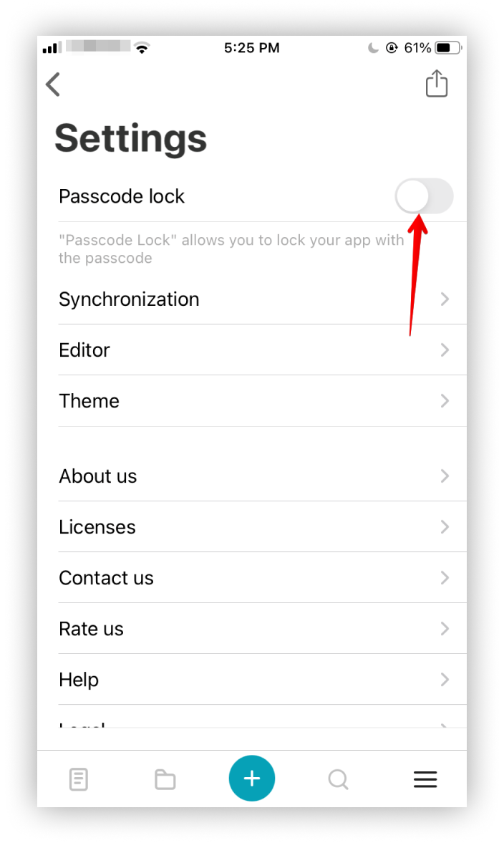
Task: Enable the Passcode lock switch
Action: [x=424, y=196]
